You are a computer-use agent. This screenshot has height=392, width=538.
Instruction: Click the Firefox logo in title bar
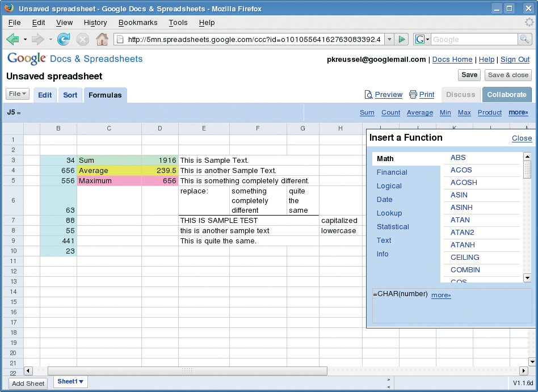tap(9, 8)
